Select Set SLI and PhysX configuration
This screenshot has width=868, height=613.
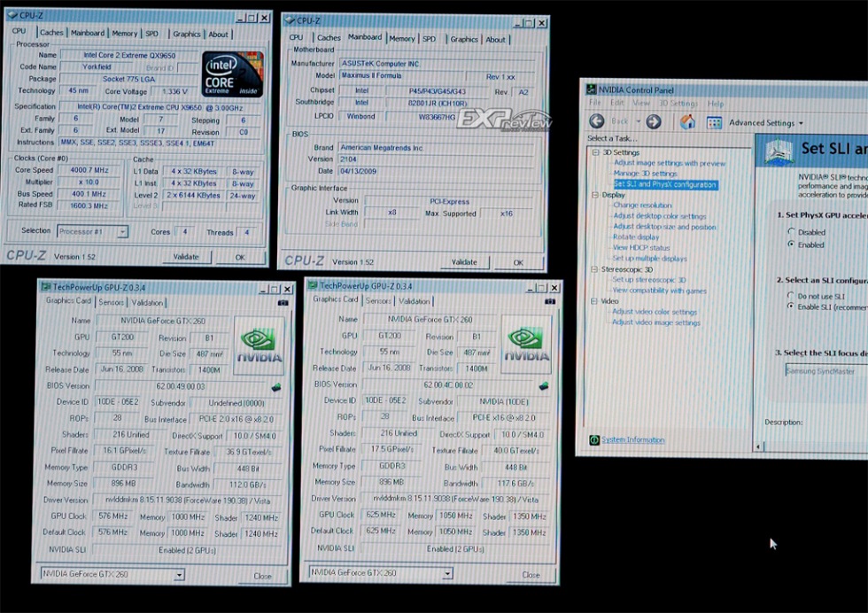[665, 184]
